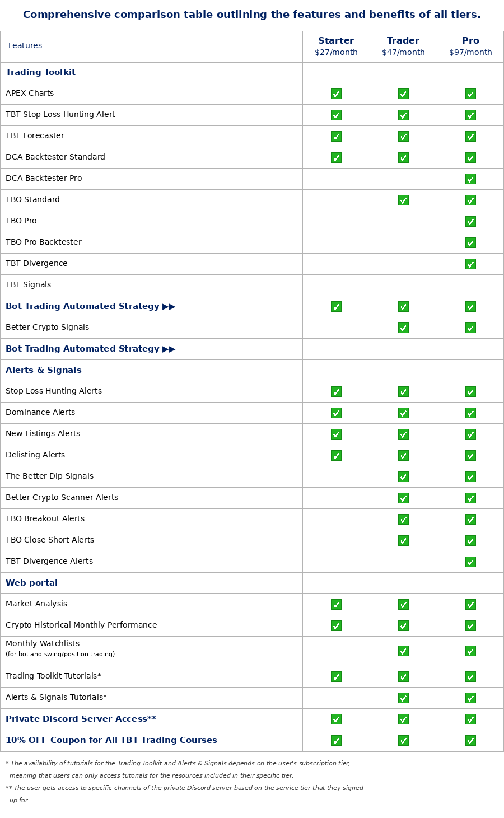Click the Alerts & Signals section header

click(x=44, y=370)
